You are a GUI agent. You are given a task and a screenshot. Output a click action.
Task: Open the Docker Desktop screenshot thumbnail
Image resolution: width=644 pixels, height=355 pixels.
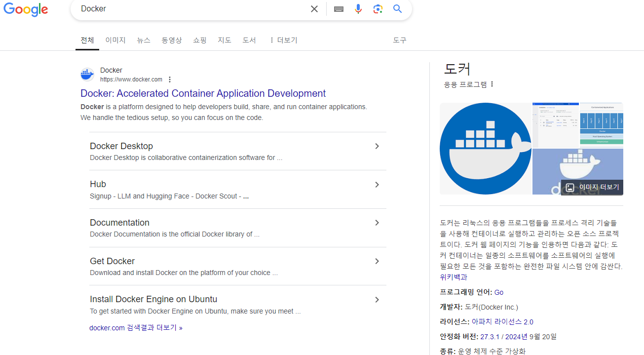(556, 125)
